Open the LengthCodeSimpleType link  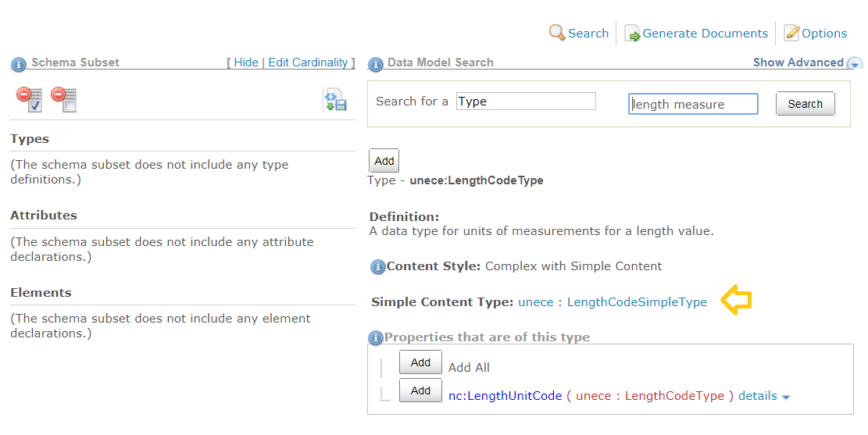click(637, 302)
